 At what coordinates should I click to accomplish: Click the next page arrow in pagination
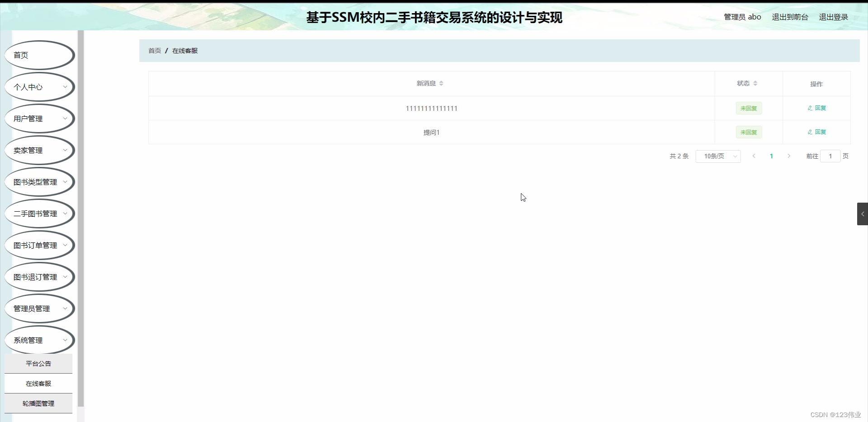[788, 156]
